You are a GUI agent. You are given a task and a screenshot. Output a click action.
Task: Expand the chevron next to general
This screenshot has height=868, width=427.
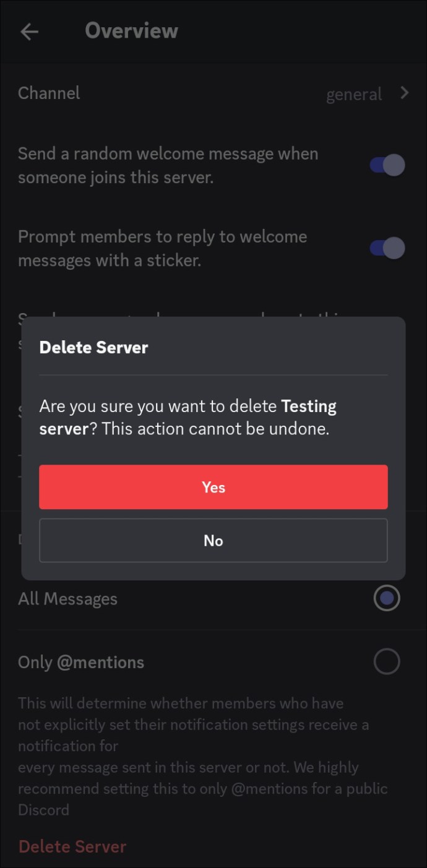(405, 93)
